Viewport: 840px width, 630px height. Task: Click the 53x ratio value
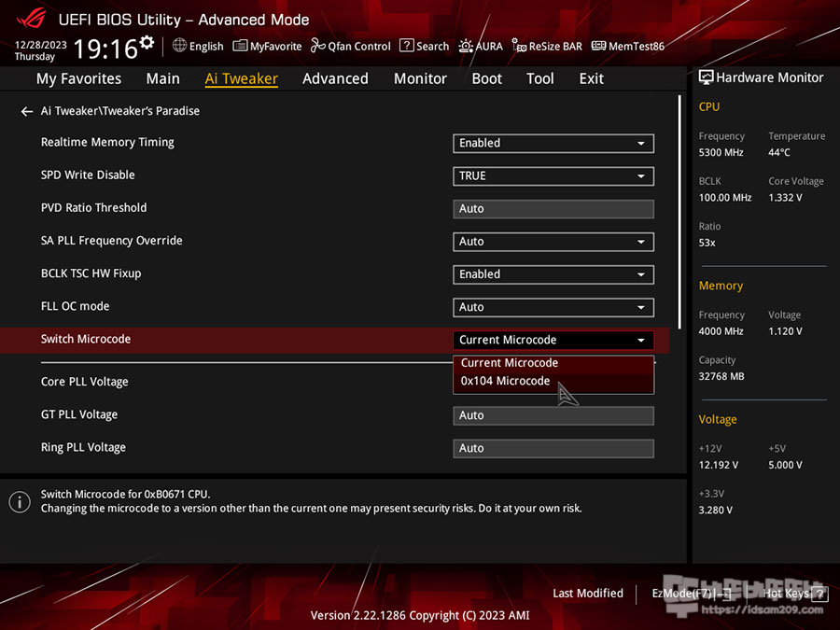point(707,243)
